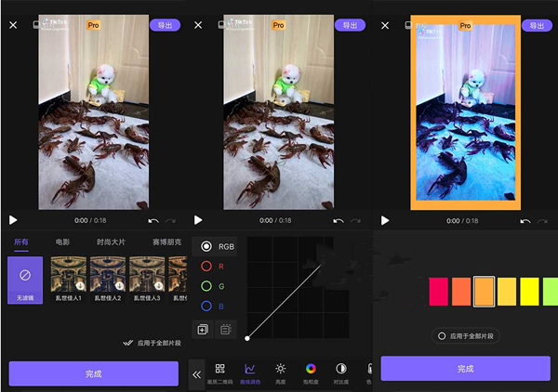
Task: Click the add curve preset icon
Action: 202,329
